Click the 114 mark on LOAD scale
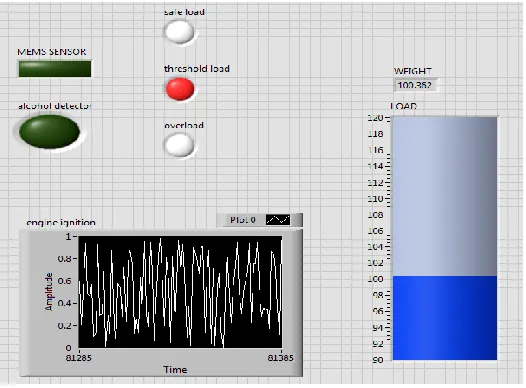This screenshot has width=526, height=388. click(x=375, y=166)
